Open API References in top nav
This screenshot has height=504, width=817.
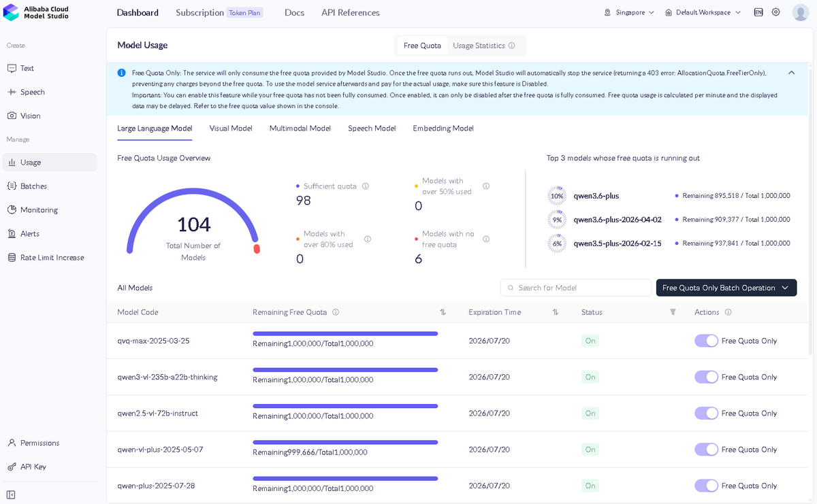point(351,12)
